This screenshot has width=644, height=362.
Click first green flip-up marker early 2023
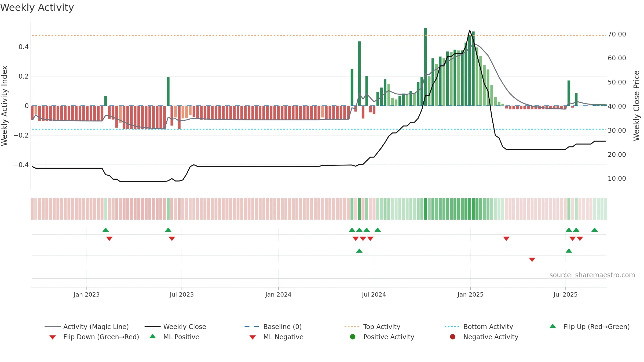[106, 230]
